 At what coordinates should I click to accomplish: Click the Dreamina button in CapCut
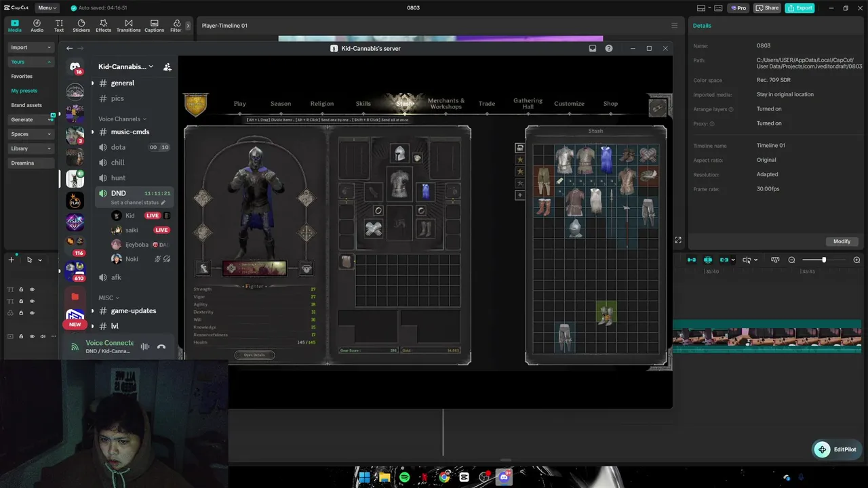[x=31, y=163]
